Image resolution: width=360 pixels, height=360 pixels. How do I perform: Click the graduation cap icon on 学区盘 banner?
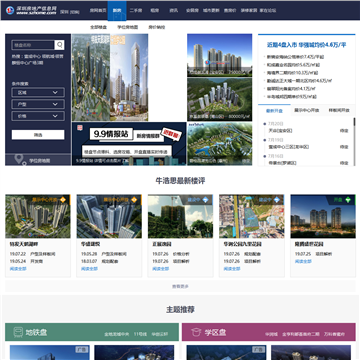pyautogui.click(x=196, y=332)
